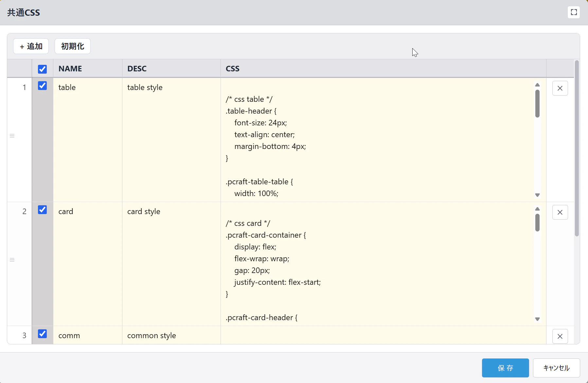The height and width of the screenshot is (383, 588).
Task: Click the 'justify-content: flex-start;' line
Action: tap(277, 282)
